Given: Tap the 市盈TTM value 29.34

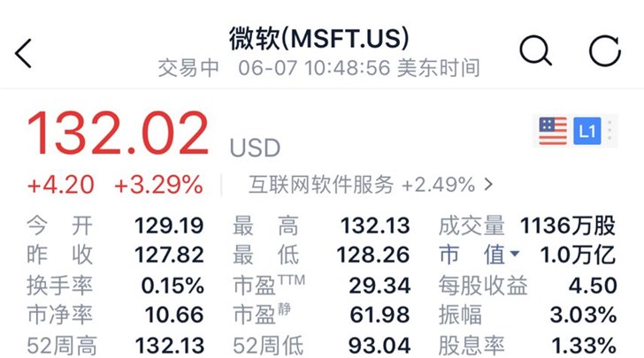Looking at the screenshot, I should [379, 286].
